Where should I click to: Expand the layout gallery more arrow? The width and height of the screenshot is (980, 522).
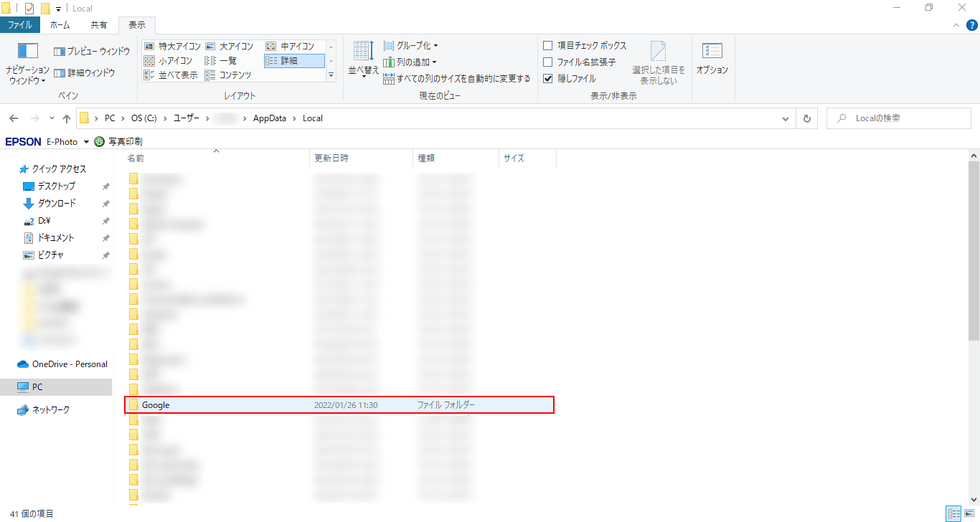(331, 75)
